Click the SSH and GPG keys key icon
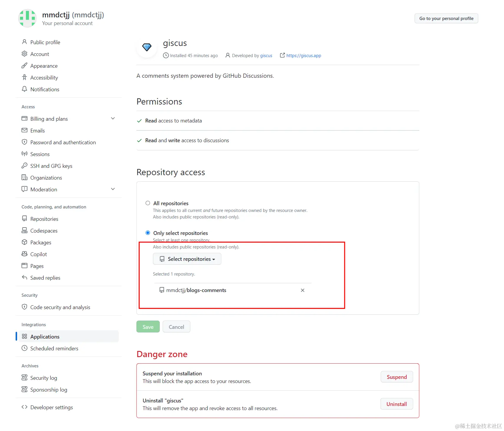Viewport: 504px width, 431px height. click(x=24, y=166)
